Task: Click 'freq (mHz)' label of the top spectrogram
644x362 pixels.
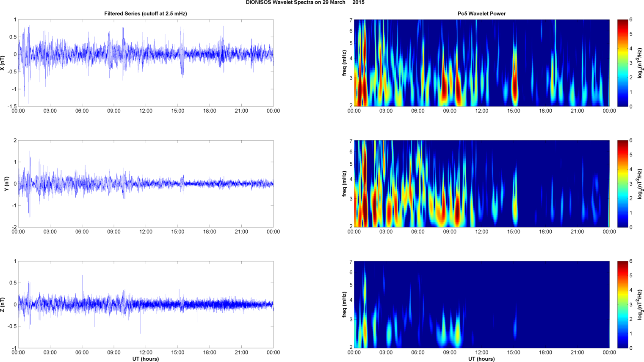Action: point(344,63)
